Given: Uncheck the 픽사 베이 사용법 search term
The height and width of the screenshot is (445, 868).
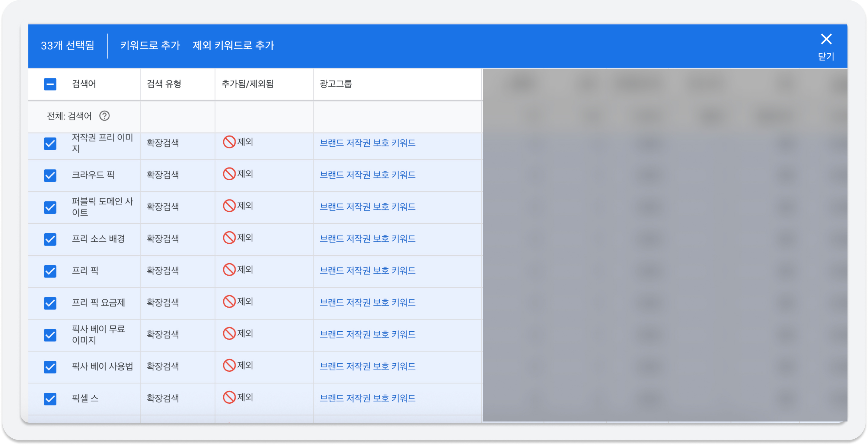Looking at the screenshot, I should (x=50, y=367).
